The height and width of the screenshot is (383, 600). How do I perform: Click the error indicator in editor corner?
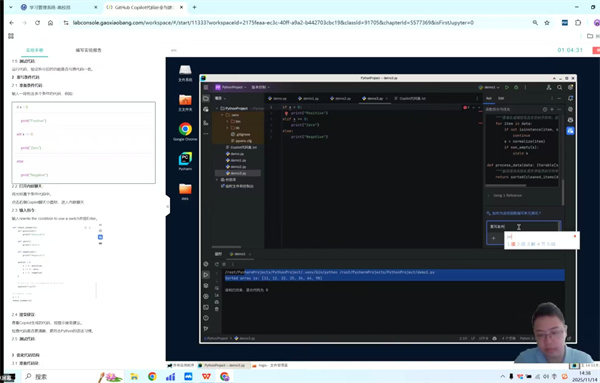click(466, 108)
